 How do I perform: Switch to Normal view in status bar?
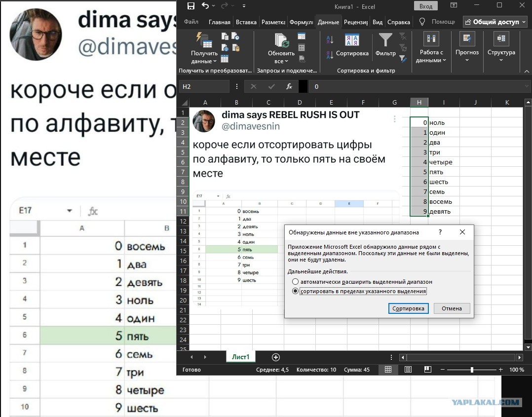pos(388,370)
